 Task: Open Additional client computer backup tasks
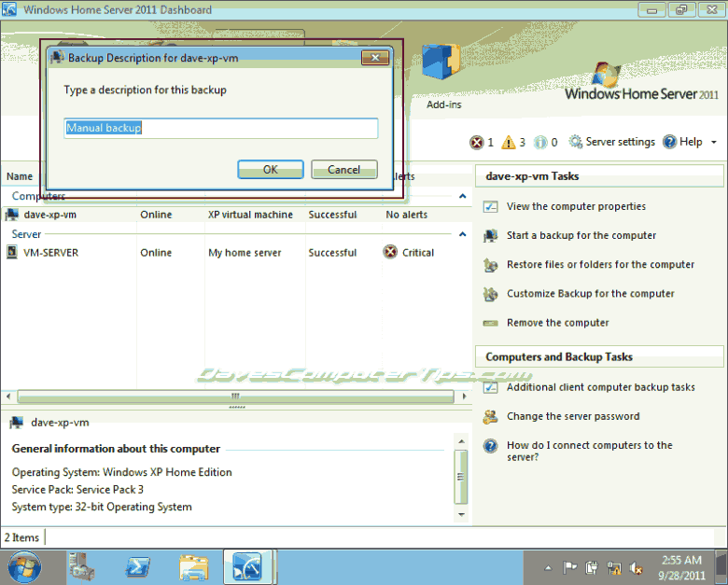(601, 387)
